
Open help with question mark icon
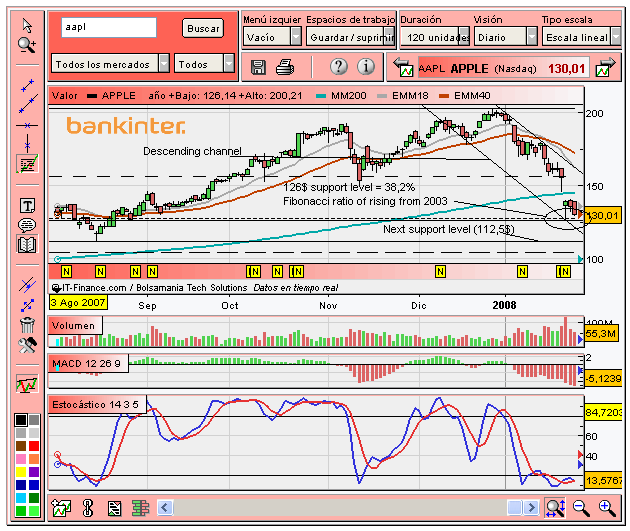339,66
